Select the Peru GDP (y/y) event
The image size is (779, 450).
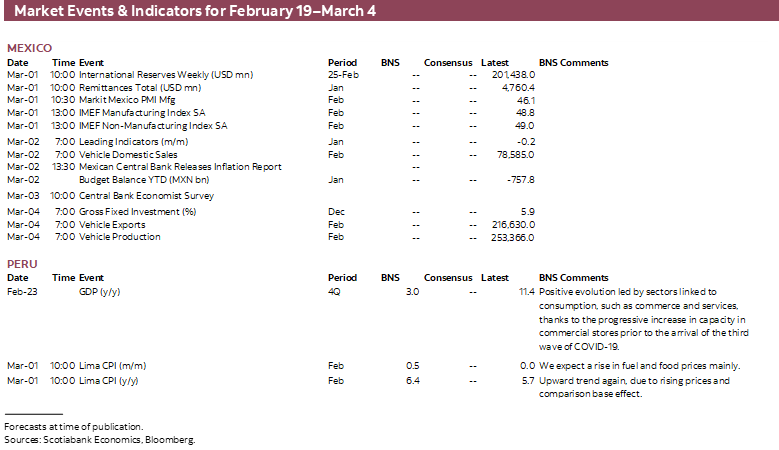tap(100, 292)
